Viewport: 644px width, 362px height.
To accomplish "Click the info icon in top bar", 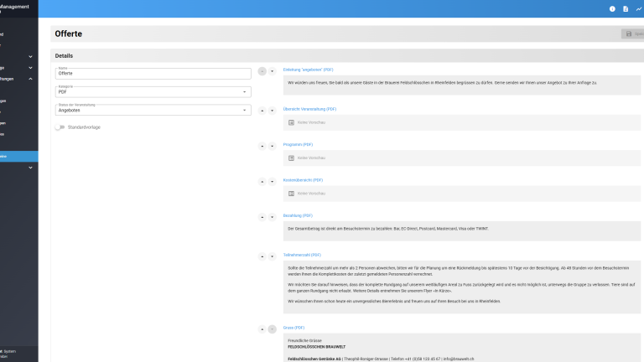I will [612, 9].
